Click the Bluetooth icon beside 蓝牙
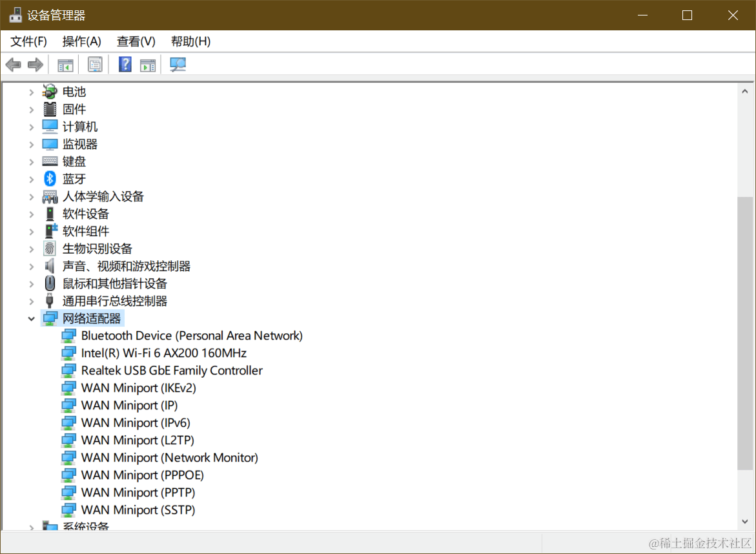 (x=50, y=179)
